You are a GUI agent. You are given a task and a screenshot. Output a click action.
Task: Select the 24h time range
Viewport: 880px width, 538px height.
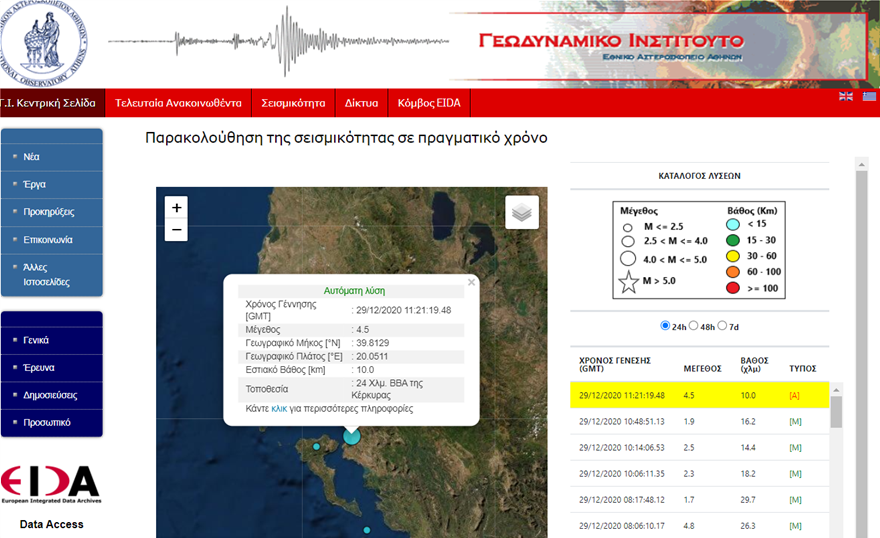666,326
